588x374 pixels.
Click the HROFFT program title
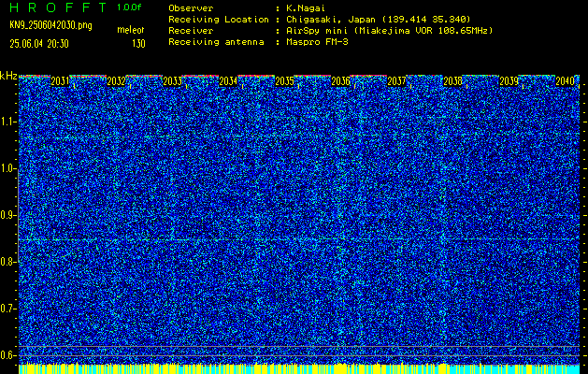point(58,7)
